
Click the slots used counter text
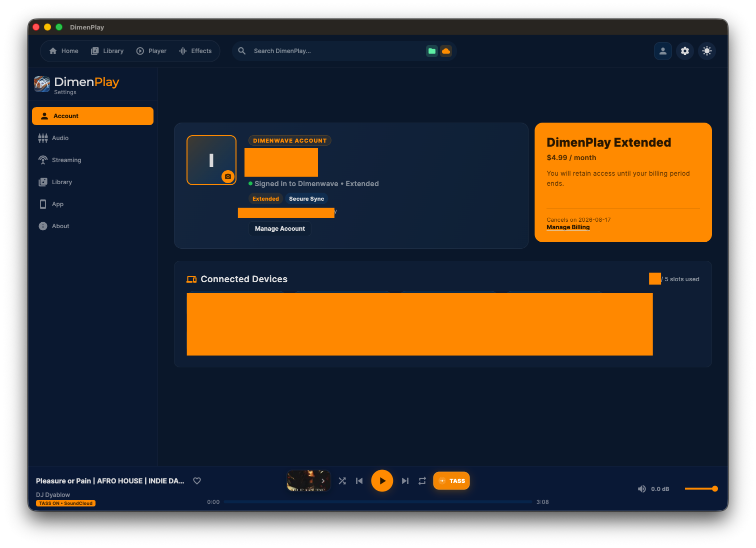pos(680,279)
